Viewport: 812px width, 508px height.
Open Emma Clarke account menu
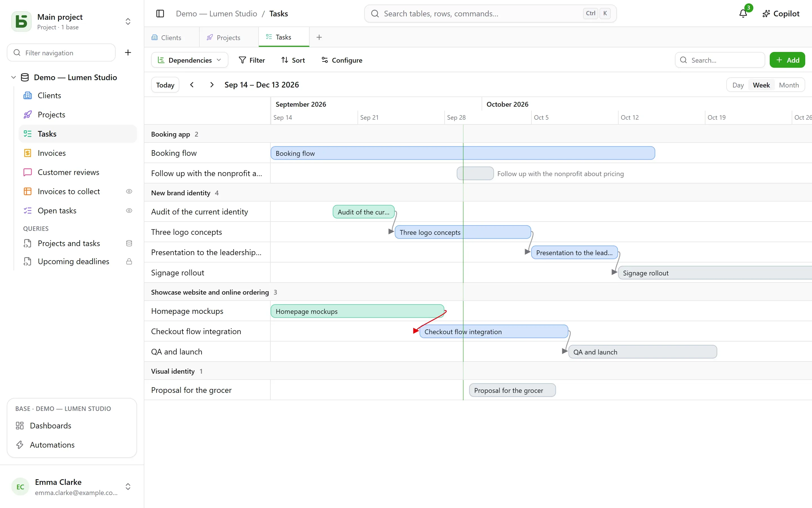[x=72, y=487]
